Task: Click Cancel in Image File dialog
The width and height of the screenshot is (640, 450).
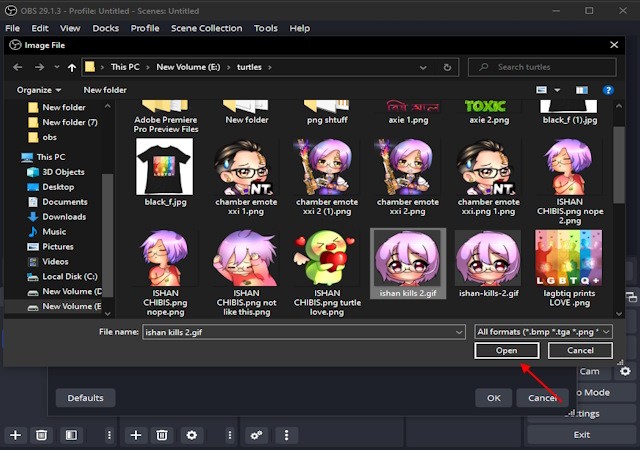Action: click(580, 350)
